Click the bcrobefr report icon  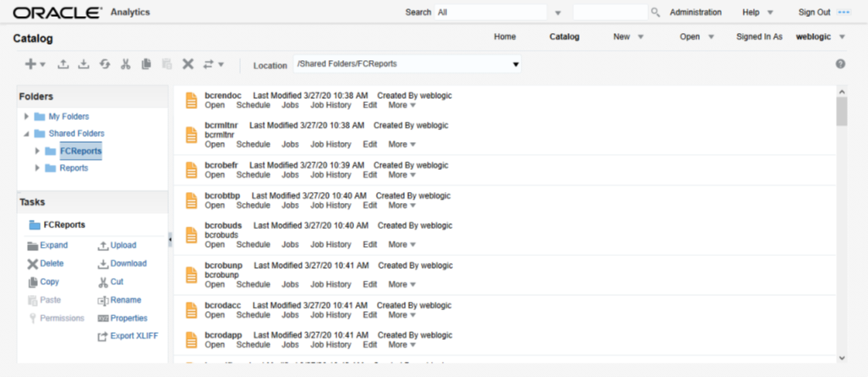click(191, 170)
